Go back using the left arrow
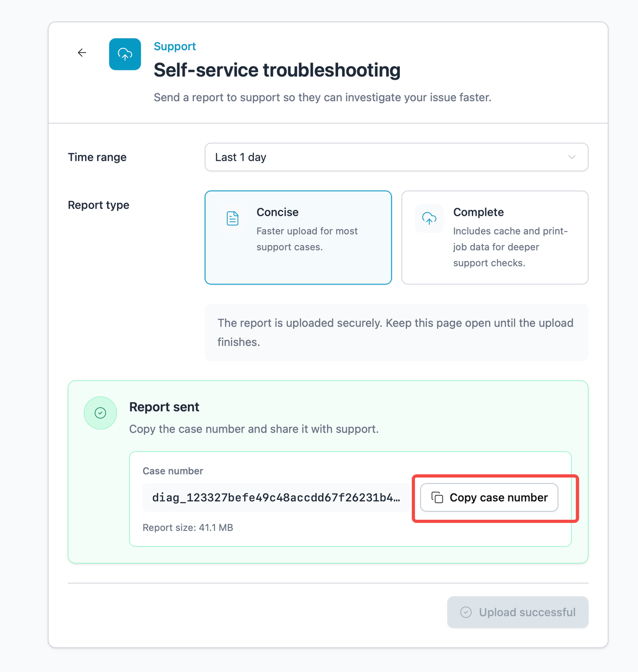The height and width of the screenshot is (672, 638). [82, 52]
